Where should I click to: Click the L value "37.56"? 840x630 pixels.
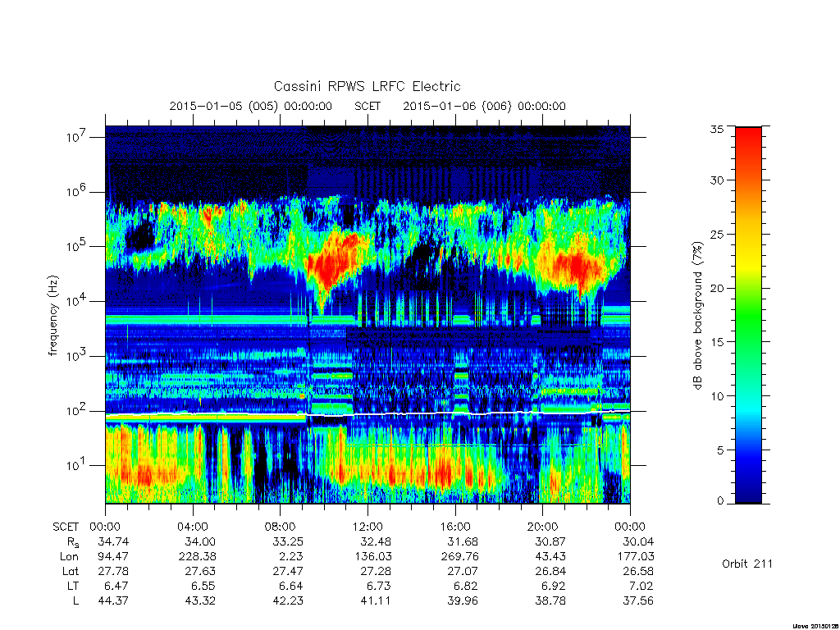tap(638, 600)
